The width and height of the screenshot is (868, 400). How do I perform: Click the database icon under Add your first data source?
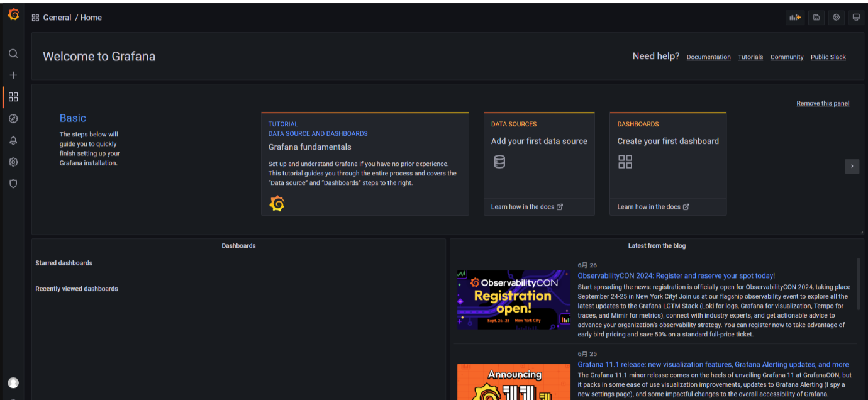[x=499, y=162]
